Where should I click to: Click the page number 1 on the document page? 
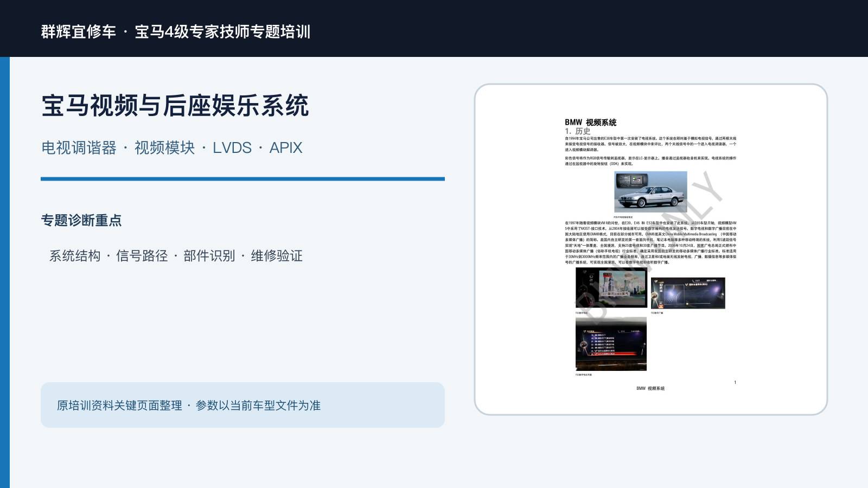point(735,382)
